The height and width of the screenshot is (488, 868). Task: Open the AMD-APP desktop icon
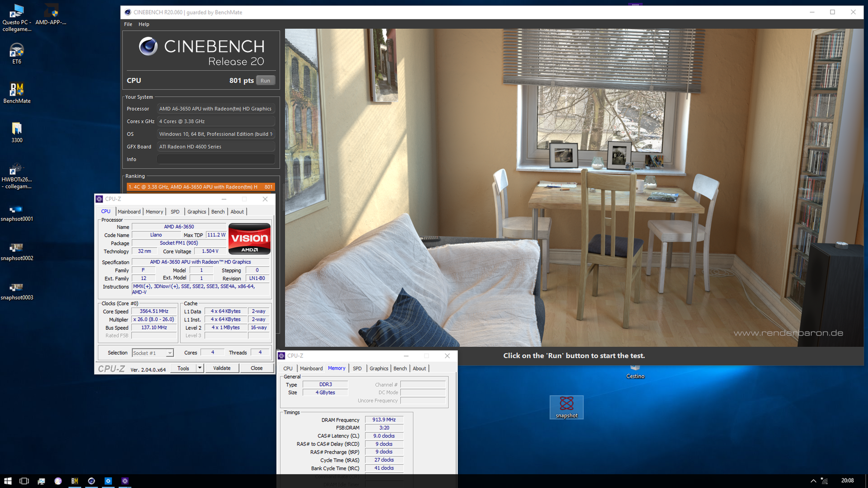point(51,14)
